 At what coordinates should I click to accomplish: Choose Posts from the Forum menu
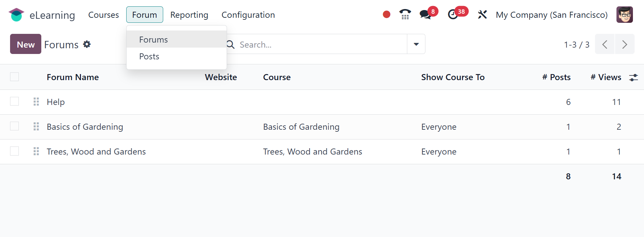point(149,56)
